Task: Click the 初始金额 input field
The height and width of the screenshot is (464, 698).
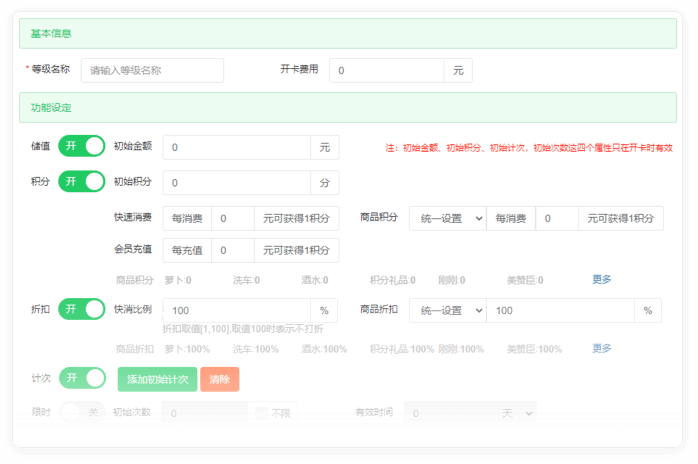Action: click(x=236, y=147)
